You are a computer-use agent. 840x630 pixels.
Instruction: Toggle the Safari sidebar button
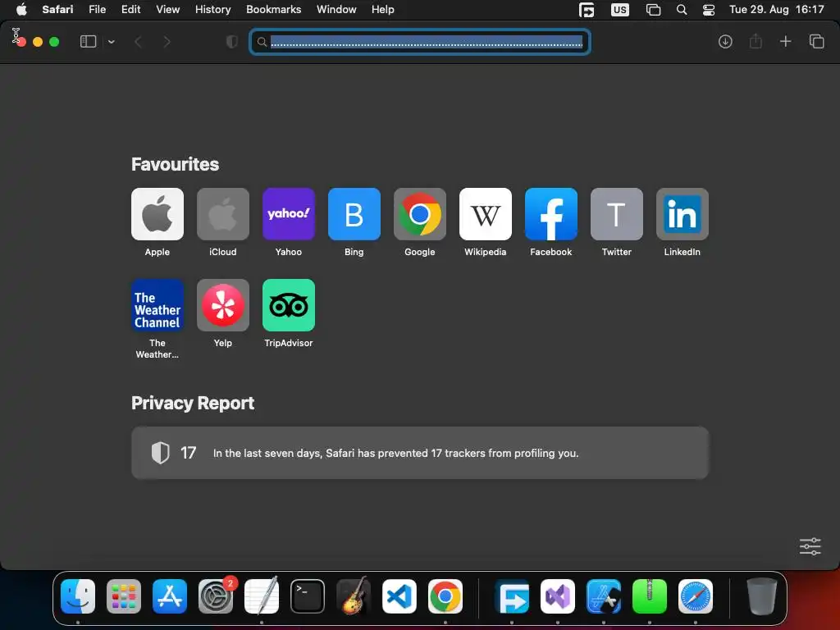(88, 42)
